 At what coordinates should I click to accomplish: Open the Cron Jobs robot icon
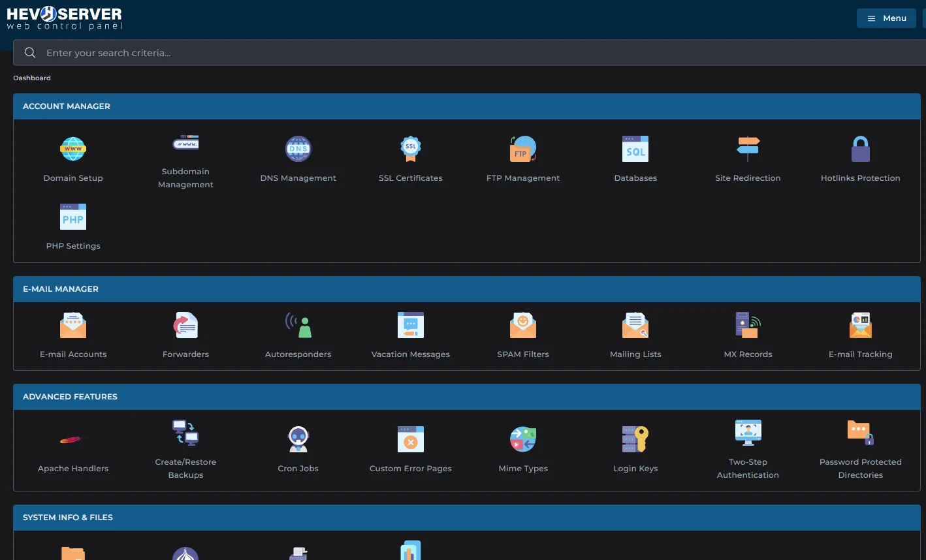(298, 440)
